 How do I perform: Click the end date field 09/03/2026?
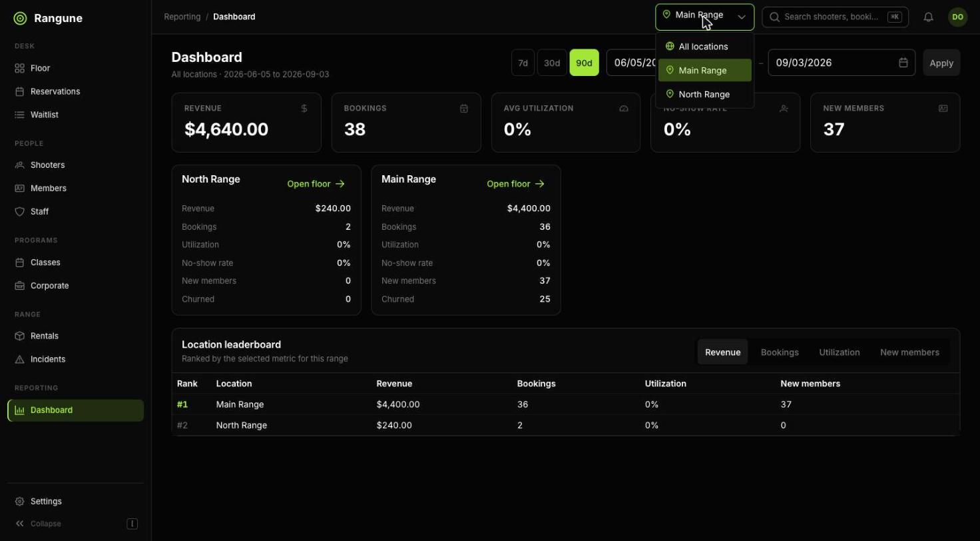tap(842, 63)
